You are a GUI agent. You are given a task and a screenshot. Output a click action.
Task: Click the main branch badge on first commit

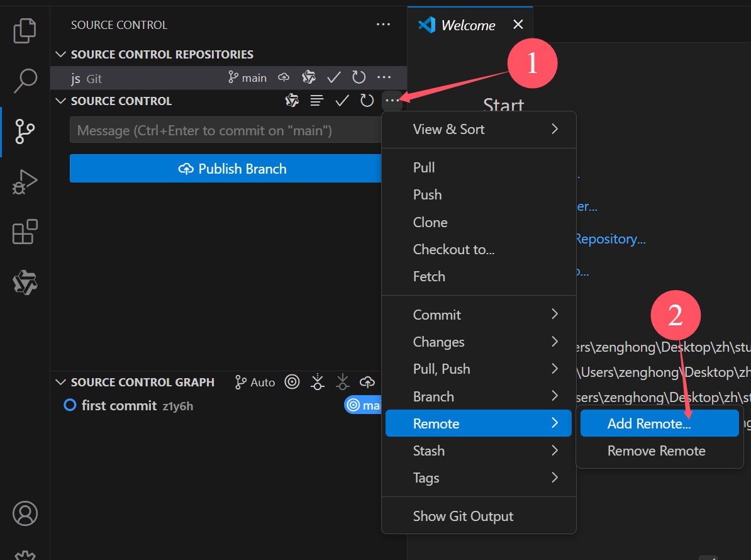(363, 405)
